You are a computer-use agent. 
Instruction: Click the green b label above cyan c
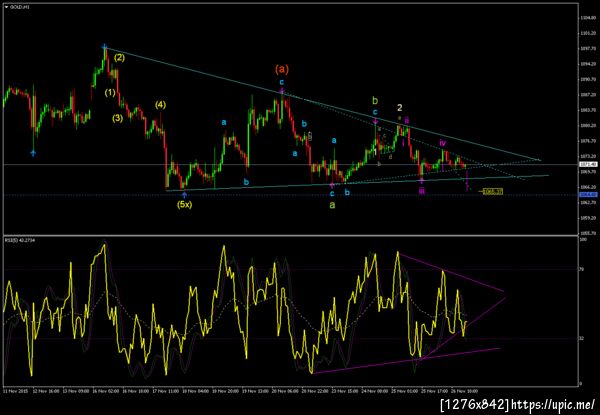(375, 101)
